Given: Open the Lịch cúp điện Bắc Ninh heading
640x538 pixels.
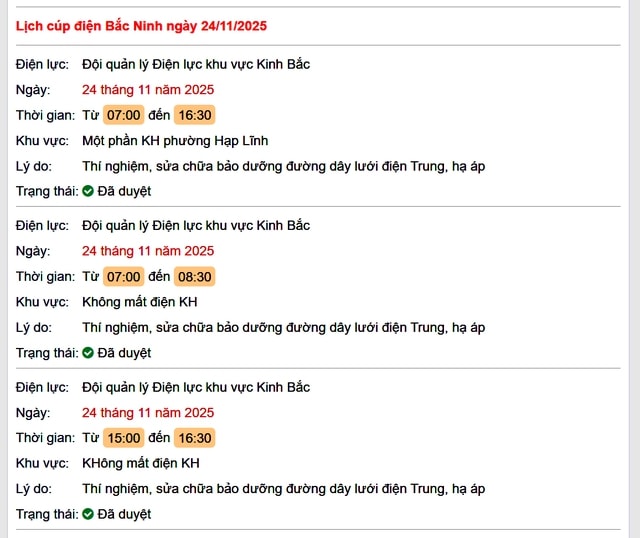Looking at the screenshot, I should (x=141, y=25).
